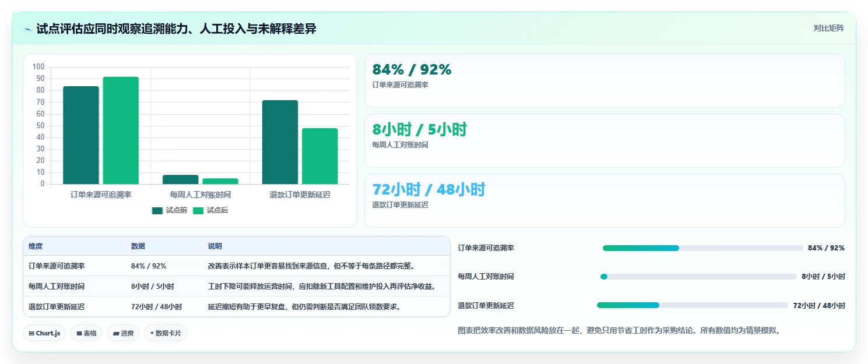Click the dark 试点前 legend color box
Screen dimensions: 868x364
tap(157, 211)
